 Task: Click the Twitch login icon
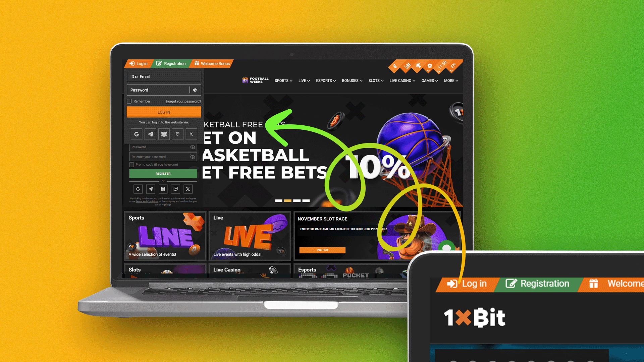coord(177,134)
